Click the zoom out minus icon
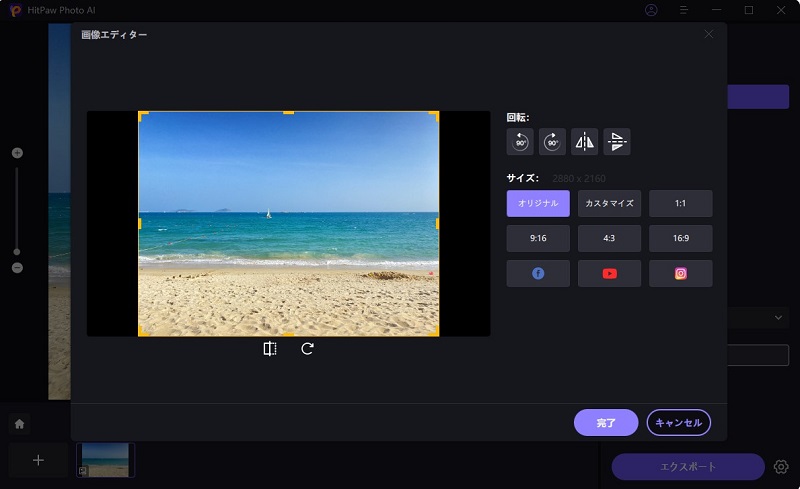 [x=17, y=267]
